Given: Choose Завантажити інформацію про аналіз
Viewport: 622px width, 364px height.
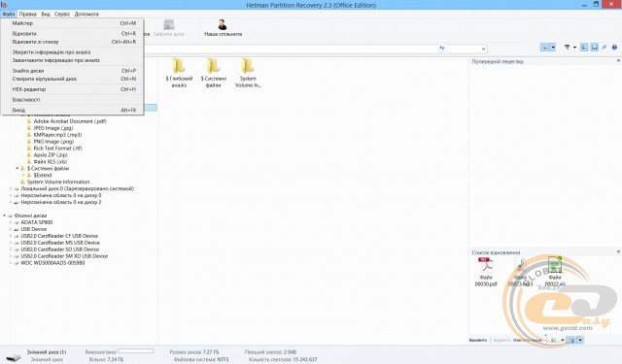Looking at the screenshot, I should coord(73,60).
